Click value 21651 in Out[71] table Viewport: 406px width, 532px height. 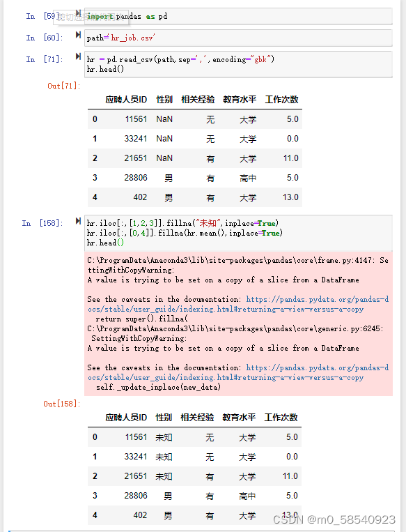pos(136,158)
